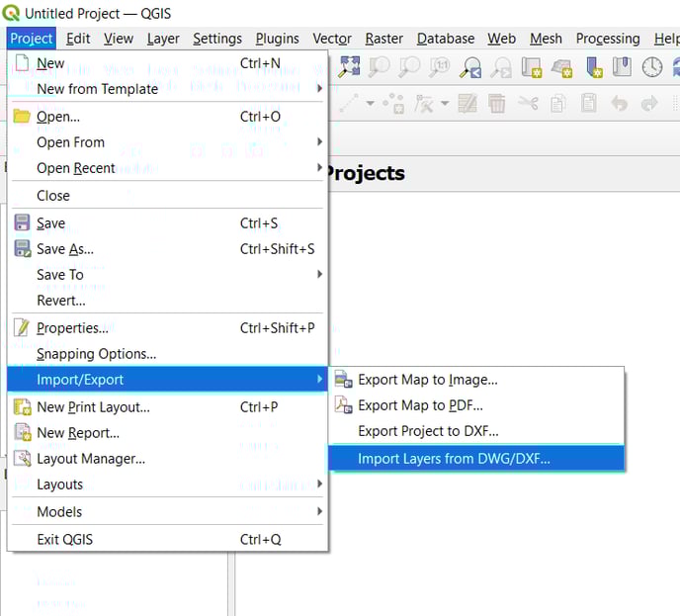
Task: Select Open... in Project menu
Action: (x=167, y=117)
